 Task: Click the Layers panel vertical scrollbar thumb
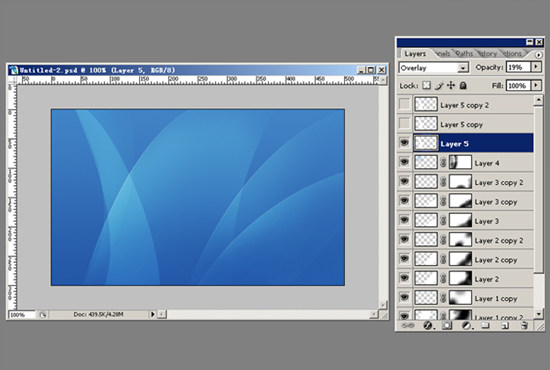click(538, 189)
